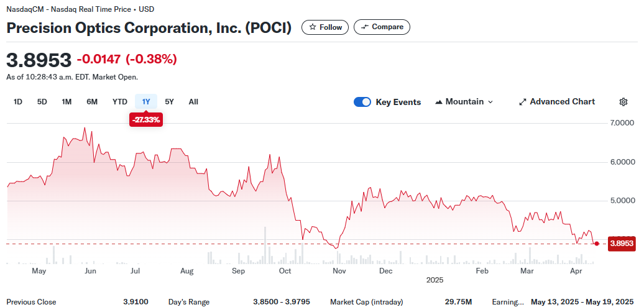
Task: Select the 1Y time range
Action: [146, 102]
